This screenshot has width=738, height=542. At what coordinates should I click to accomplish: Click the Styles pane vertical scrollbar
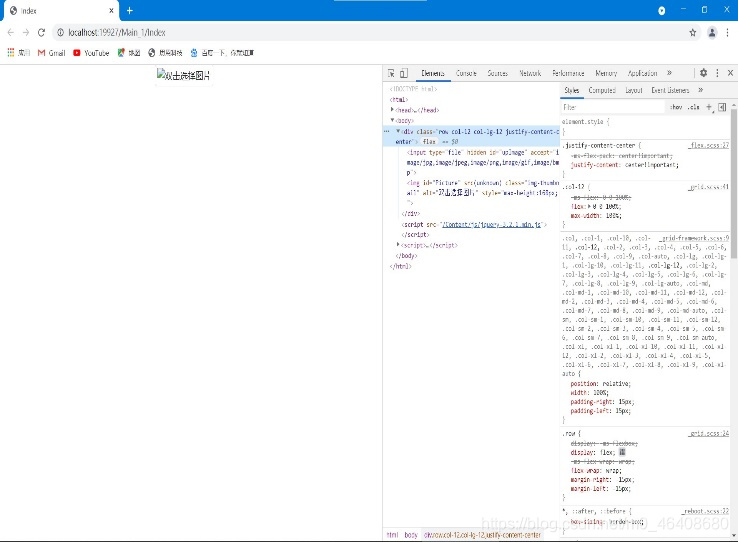tap(733, 183)
